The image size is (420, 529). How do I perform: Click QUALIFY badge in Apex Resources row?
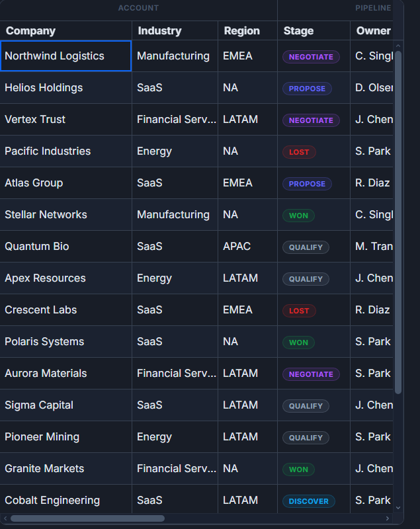click(306, 279)
